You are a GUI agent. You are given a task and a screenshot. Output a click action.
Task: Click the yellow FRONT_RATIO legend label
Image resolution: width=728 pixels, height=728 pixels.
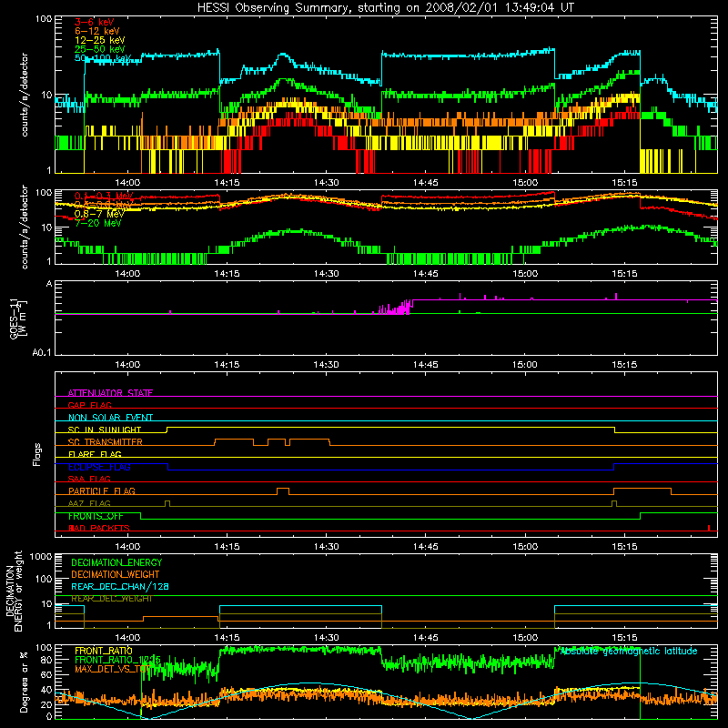(x=104, y=651)
